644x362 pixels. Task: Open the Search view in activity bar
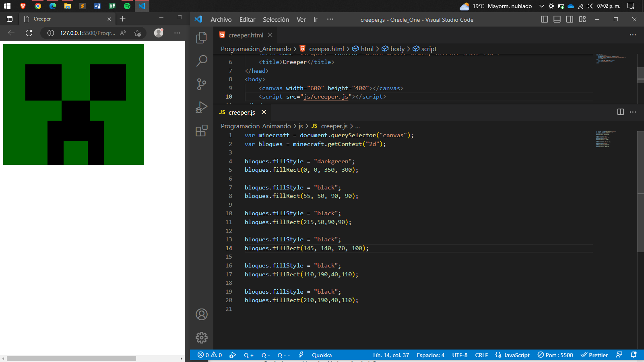(202, 61)
